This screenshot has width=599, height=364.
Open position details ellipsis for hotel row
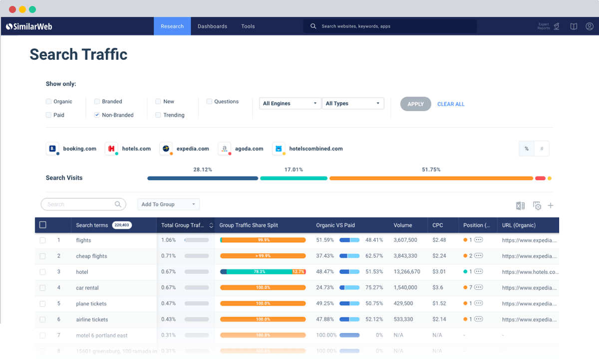point(478,272)
